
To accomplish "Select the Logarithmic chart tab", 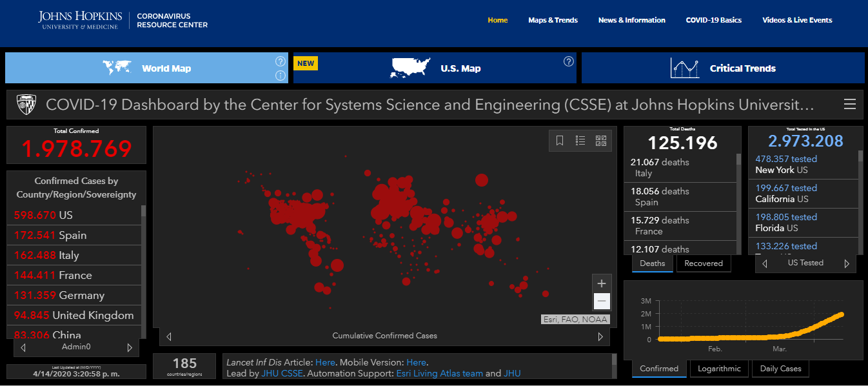I will click(720, 369).
